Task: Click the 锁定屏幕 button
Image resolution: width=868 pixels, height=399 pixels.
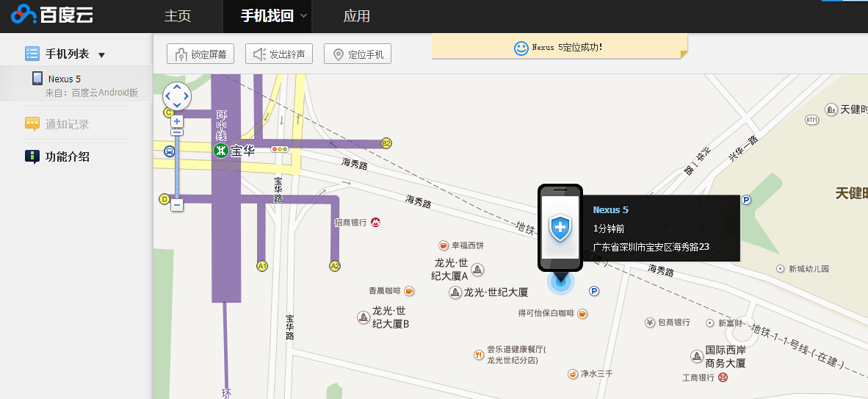Action: [x=200, y=54]
